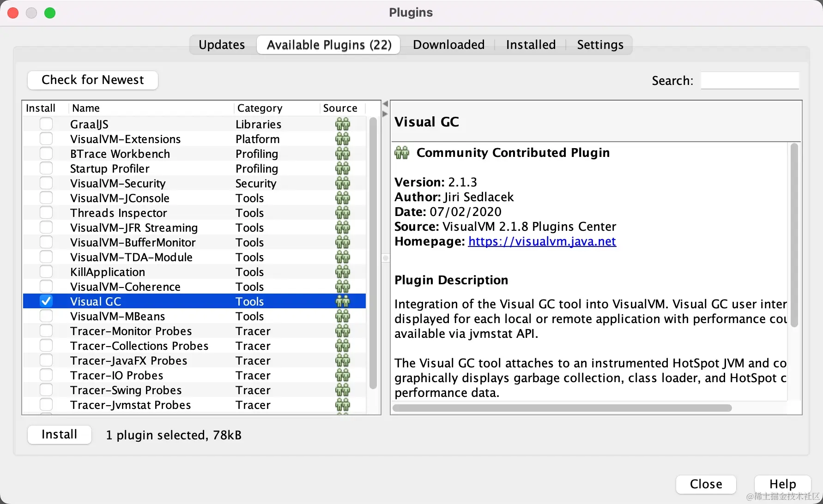823x504 pixels.
Task: Focus the Search input field
Action: coord(750,80)
